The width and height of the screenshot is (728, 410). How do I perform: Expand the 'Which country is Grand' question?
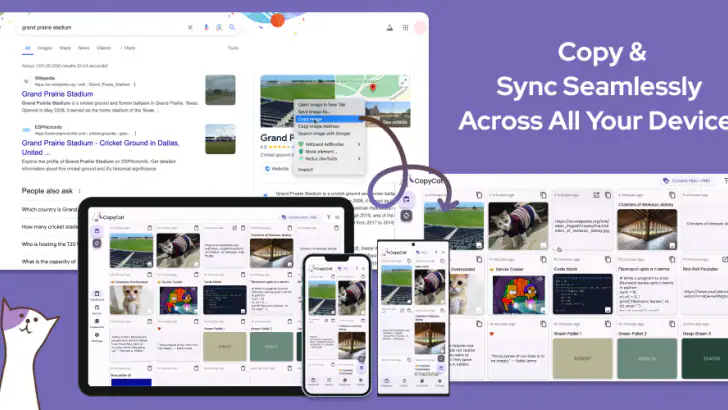coord(50,209)
